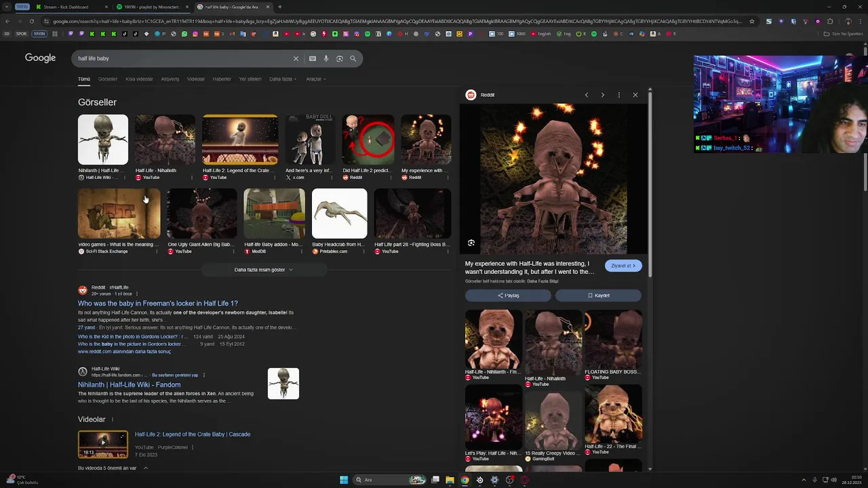Clear the search box with the X icon
Image resolution: width=868 pixels, height=488 pixels.
[296, 58]
